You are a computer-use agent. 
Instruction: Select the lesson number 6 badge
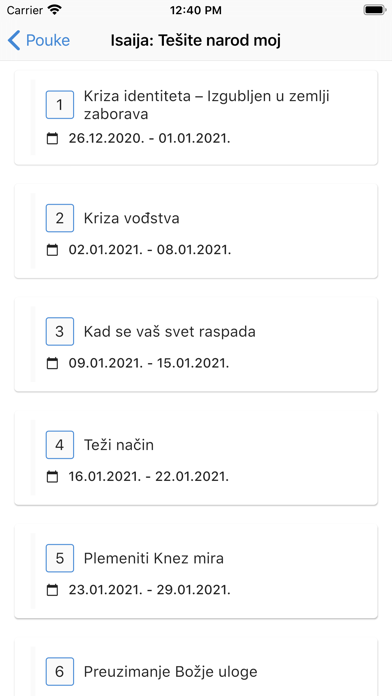60,672
